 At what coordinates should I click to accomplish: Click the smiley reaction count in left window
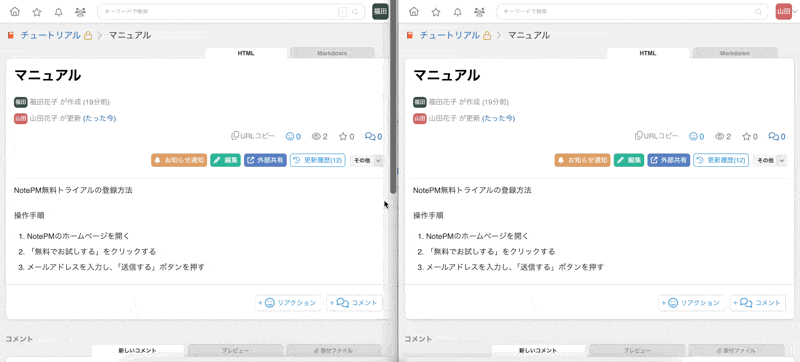point(293,137)
